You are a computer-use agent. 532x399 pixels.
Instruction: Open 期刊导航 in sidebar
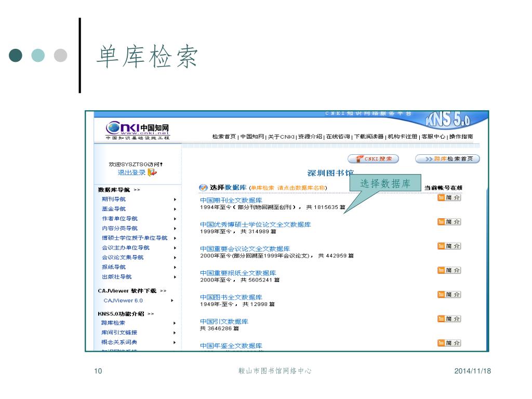pyautogui.click(x=114, y=199)
